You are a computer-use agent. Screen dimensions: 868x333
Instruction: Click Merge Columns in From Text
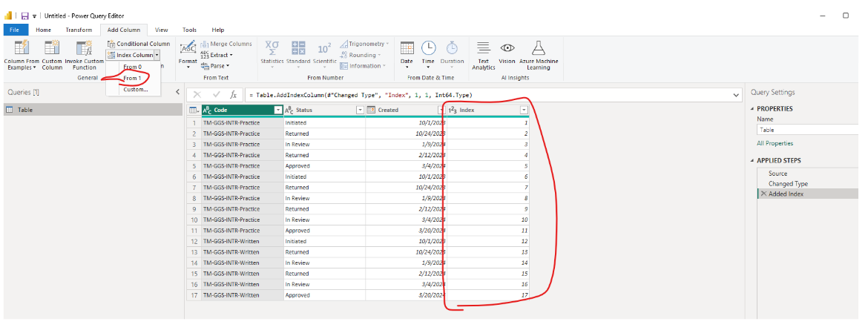coord(226,44)
